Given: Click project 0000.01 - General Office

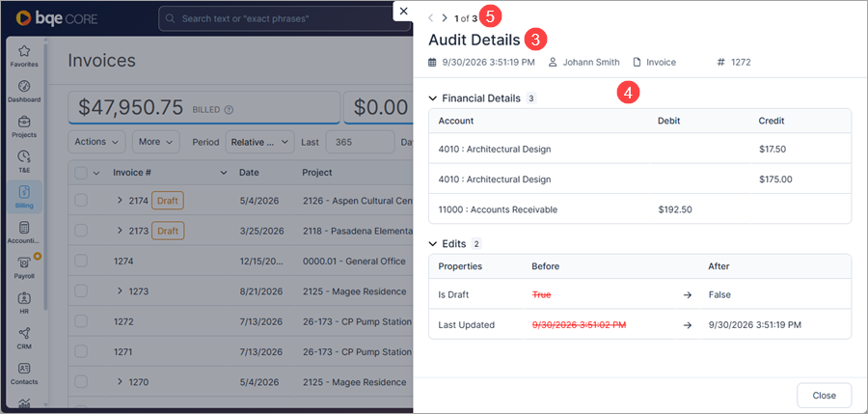Looking at the screenshot, I should click(x=354, y=261).
